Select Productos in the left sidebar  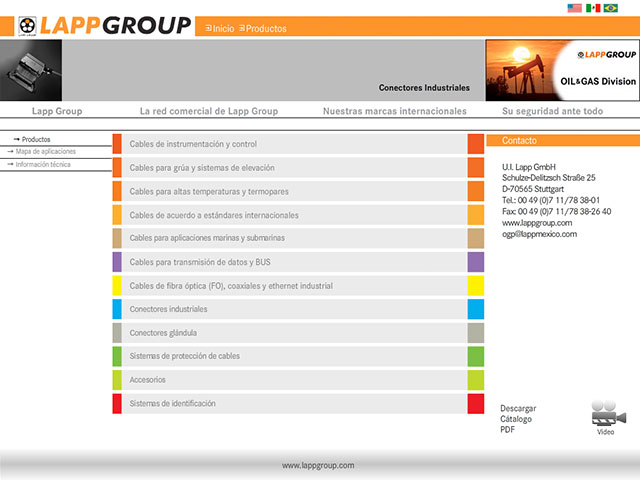pos(32,139)
